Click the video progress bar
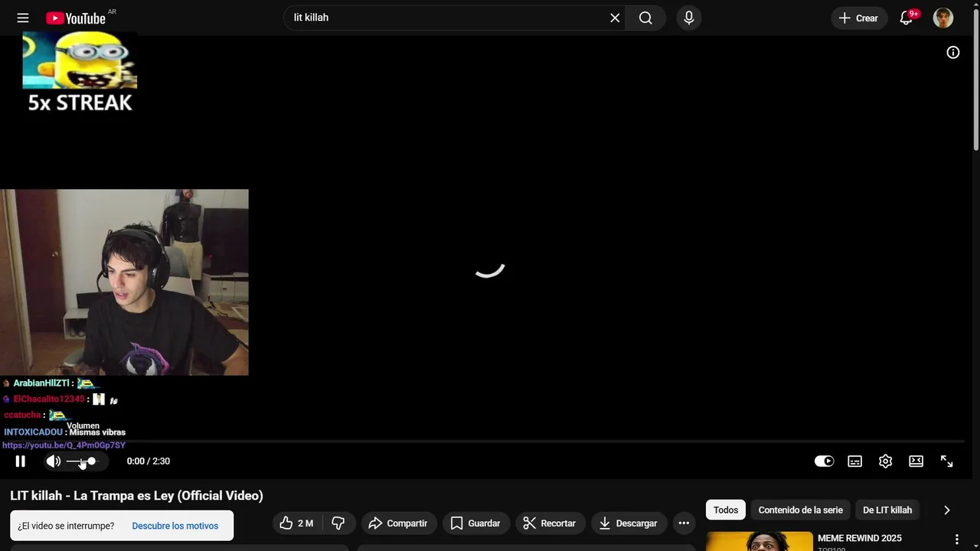The width and height of the screenshot is (980, 551). click(x=490, y=442)
